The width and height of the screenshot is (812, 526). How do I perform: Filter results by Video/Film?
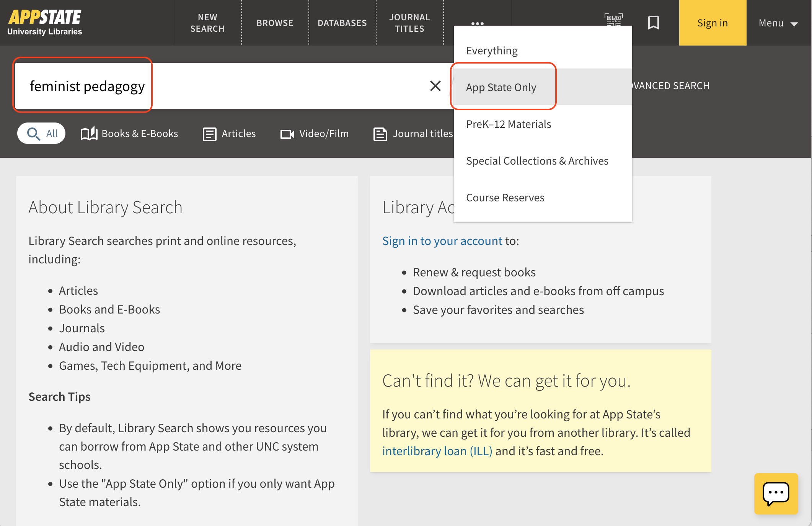[314, 134]
